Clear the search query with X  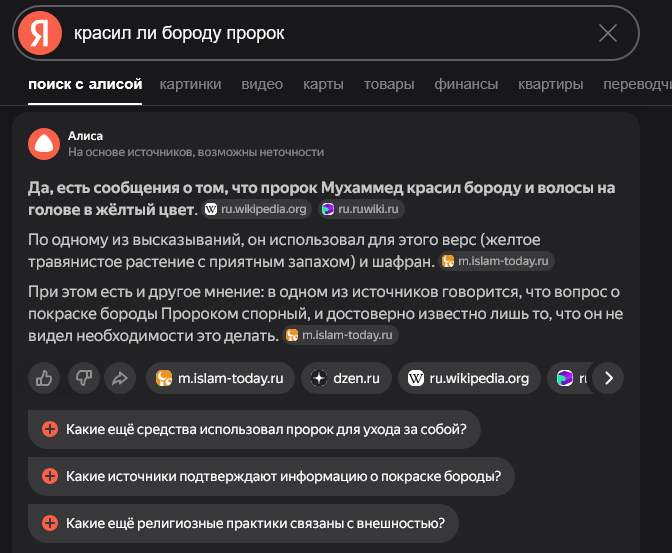tap(607, 33)
